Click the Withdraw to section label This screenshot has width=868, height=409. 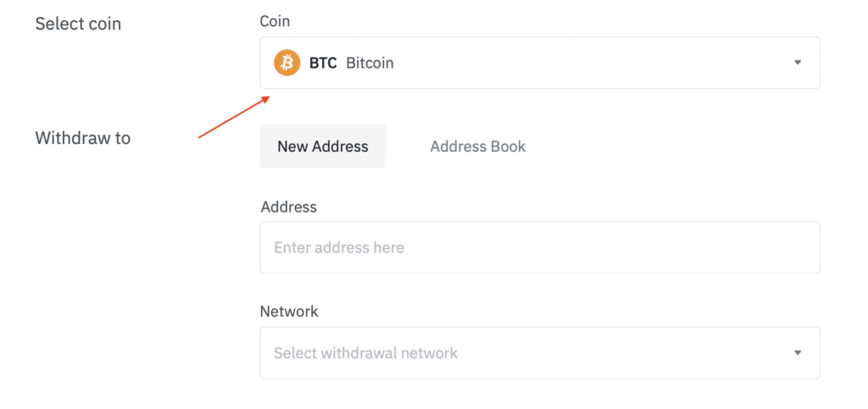[x=83, y=138]
